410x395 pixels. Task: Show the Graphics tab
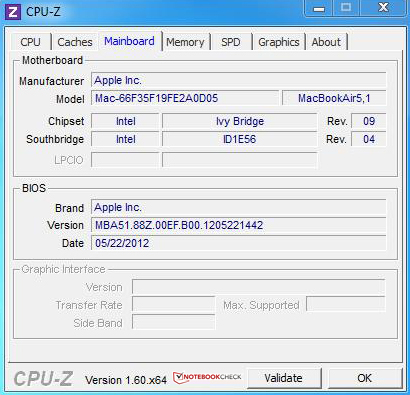(279, 42)
